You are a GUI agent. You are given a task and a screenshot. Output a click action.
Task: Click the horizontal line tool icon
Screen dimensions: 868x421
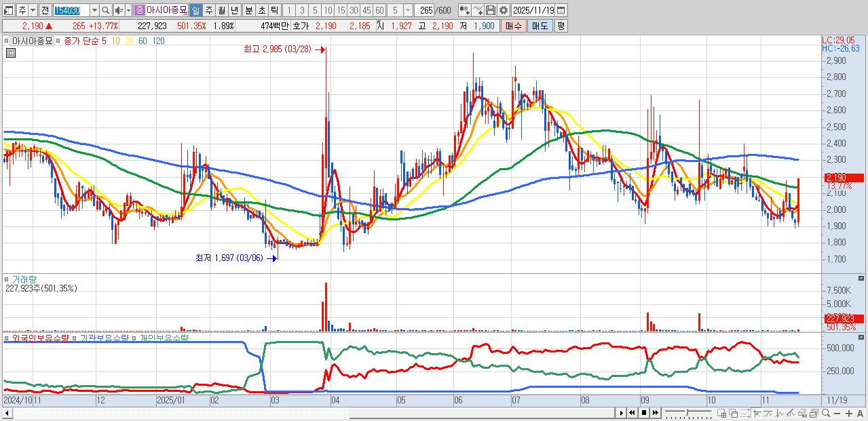click(x=768, y=413)
